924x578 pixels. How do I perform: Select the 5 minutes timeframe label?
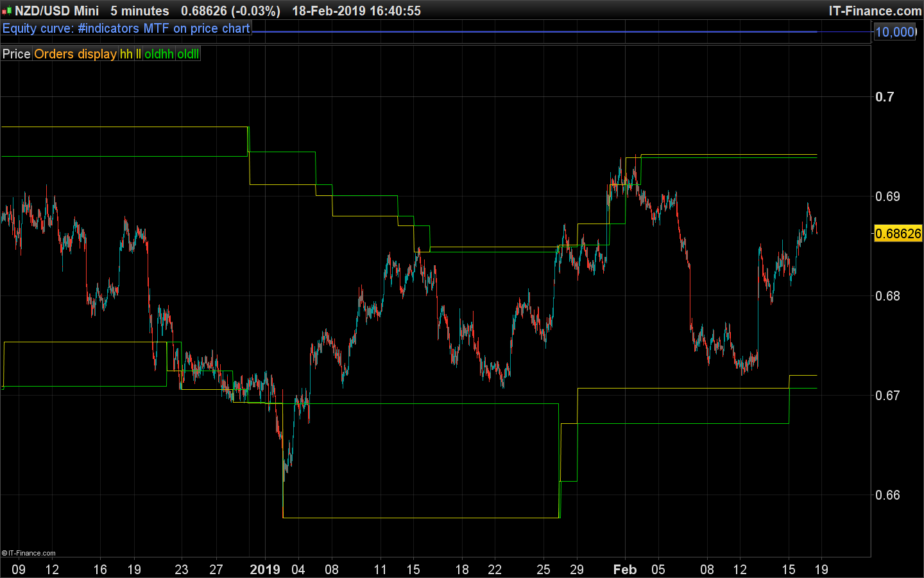[140, 11]
